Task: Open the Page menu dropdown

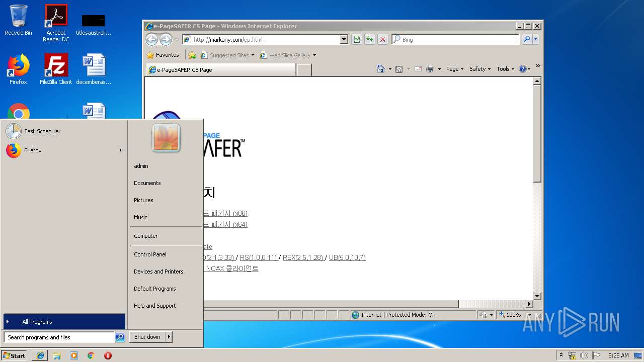Action: tap(455, 69)
